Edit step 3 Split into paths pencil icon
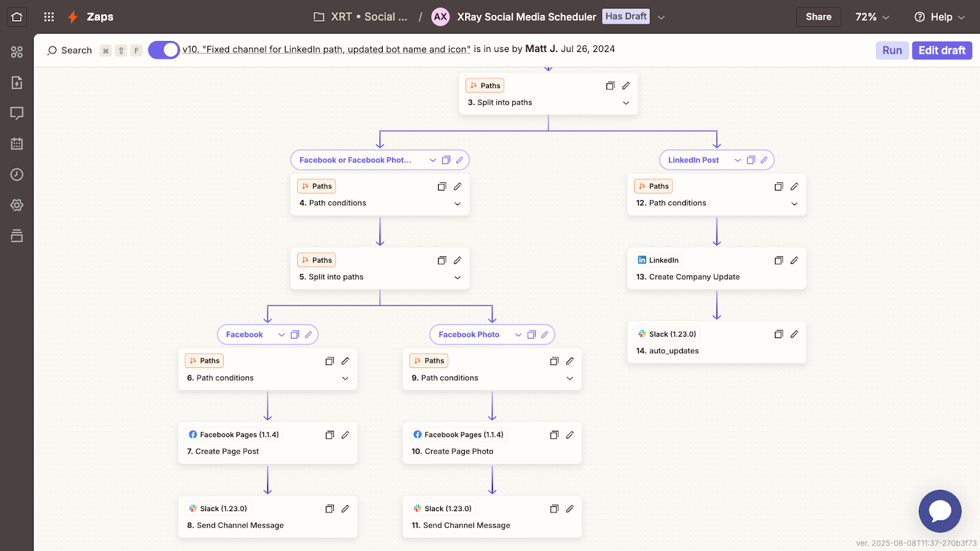The height and width of the screenshot is (551, 980). tap(626, 86)
